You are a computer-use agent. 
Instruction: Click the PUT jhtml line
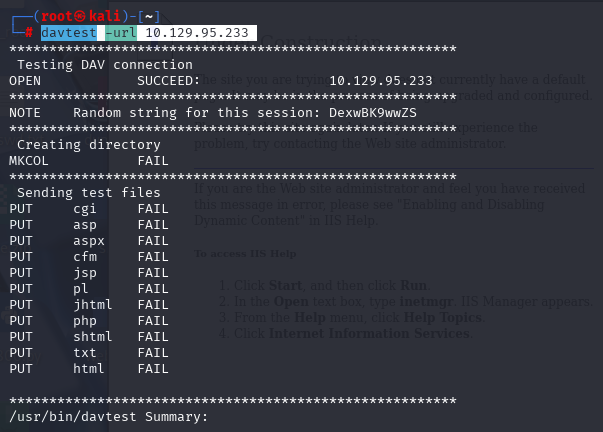click(89, 305)
